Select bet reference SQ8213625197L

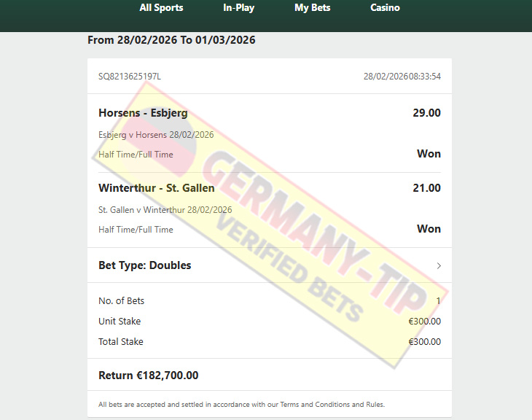[x=130, y=77]
